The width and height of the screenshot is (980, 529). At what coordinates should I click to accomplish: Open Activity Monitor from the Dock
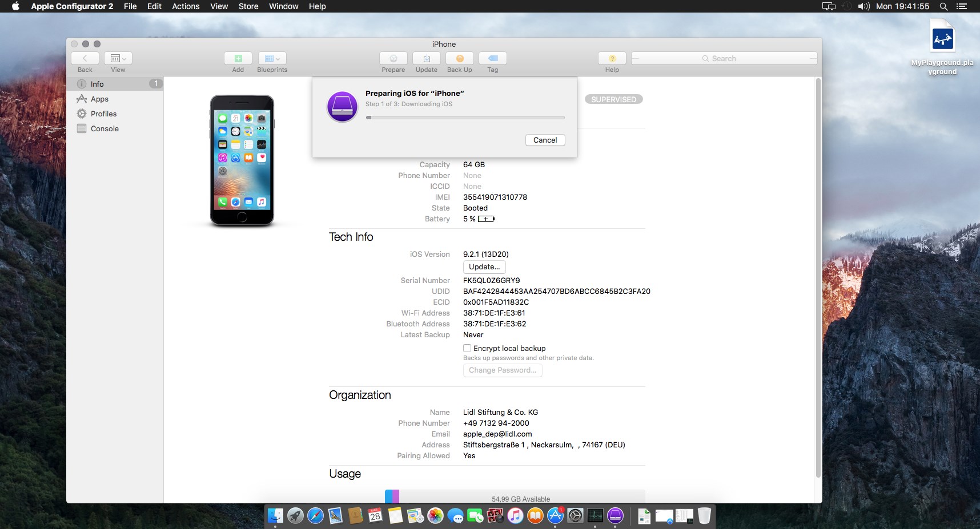point(595,516)
